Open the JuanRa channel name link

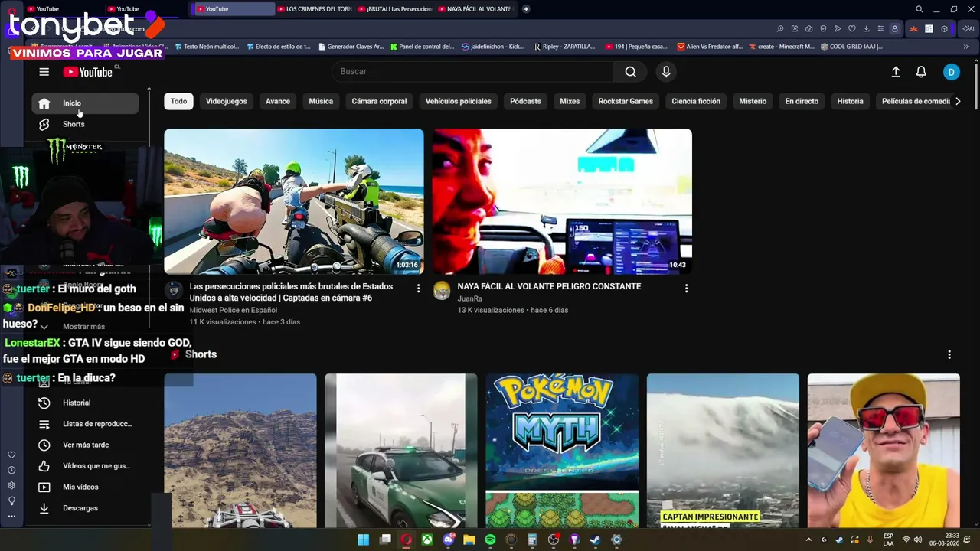click(x=470, y=298)
